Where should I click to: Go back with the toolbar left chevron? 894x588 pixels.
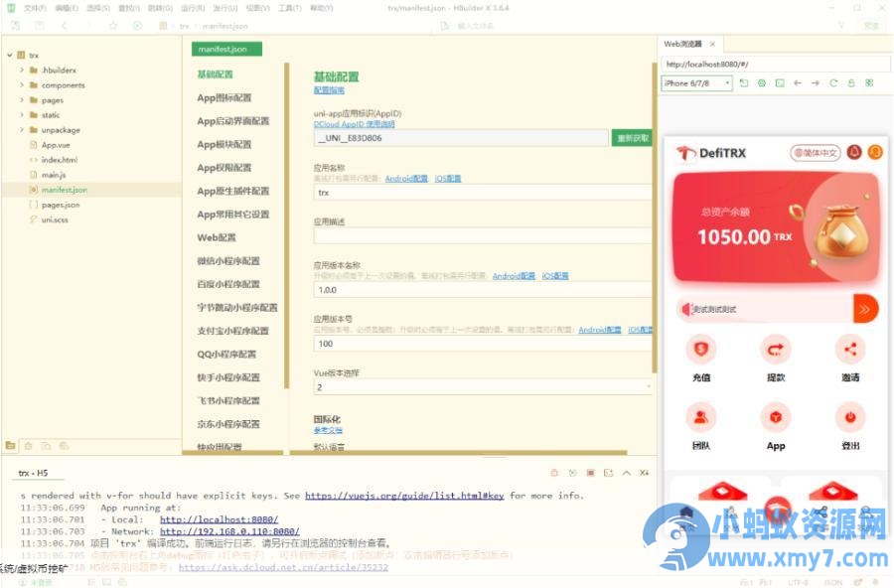64,26
